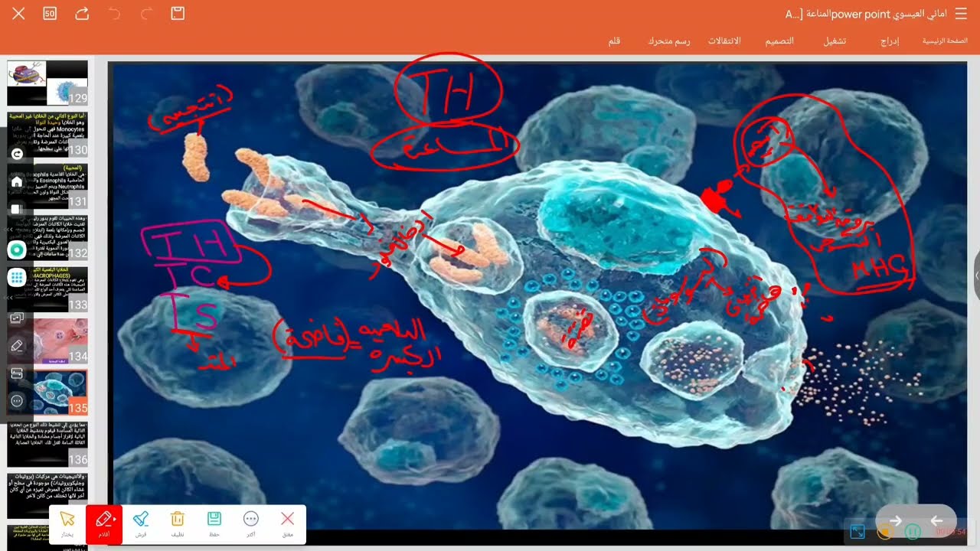Click the share arrow icon in top bar
The height and width of the screenshot is (551, 980).
pos(82,14)
